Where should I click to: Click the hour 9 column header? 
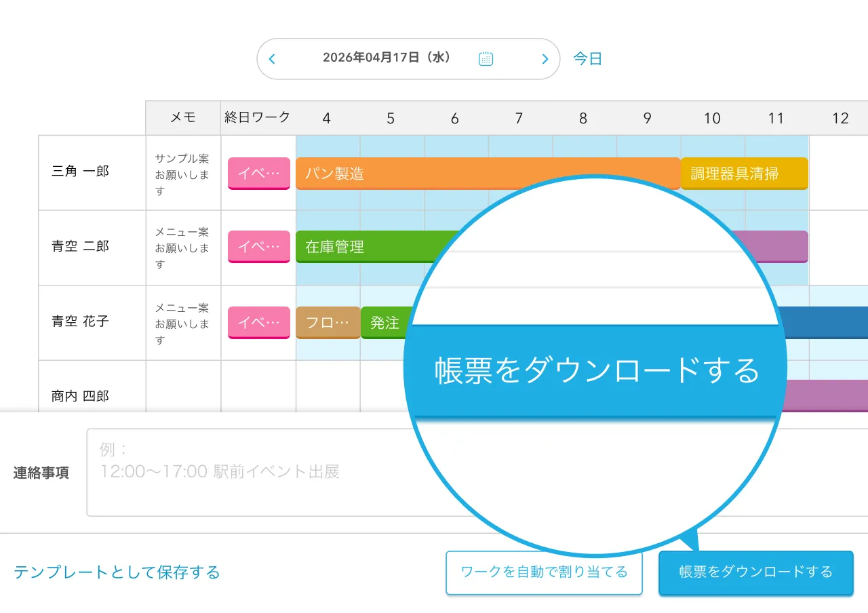coord(648,119)
